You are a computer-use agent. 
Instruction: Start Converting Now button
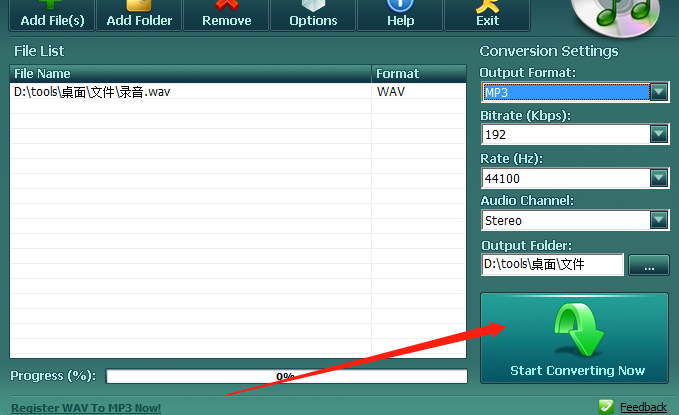click(x=575, y=338)
